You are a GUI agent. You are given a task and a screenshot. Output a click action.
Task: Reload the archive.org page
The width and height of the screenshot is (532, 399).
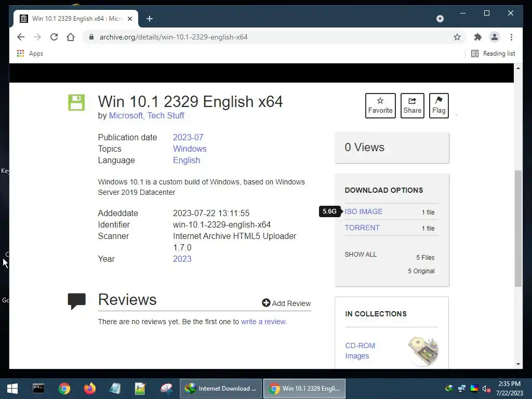54,37
